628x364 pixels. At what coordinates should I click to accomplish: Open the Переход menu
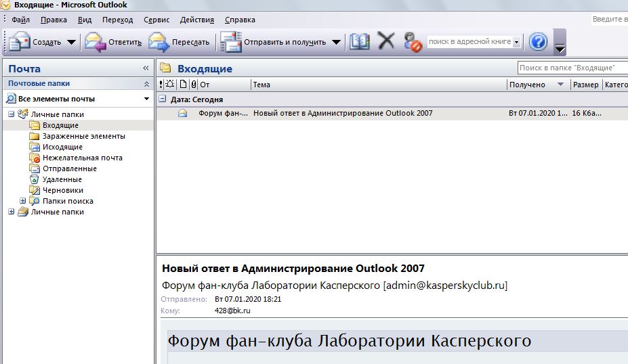[117, 20]
